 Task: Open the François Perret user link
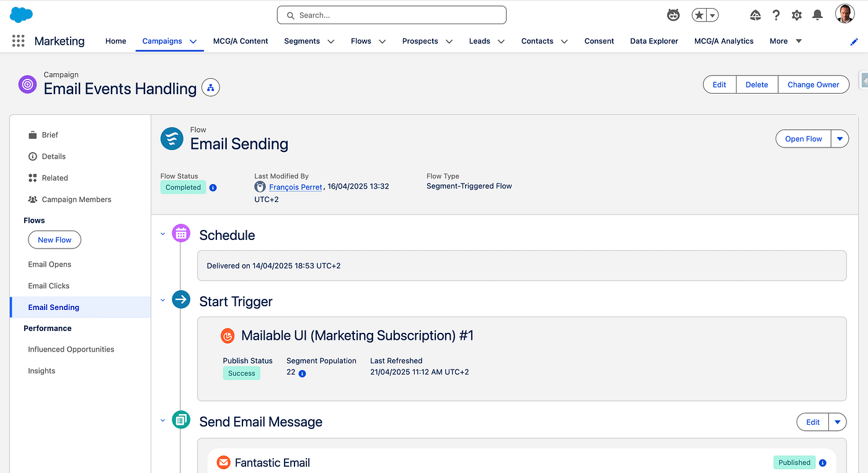click(x=295, y=187)
